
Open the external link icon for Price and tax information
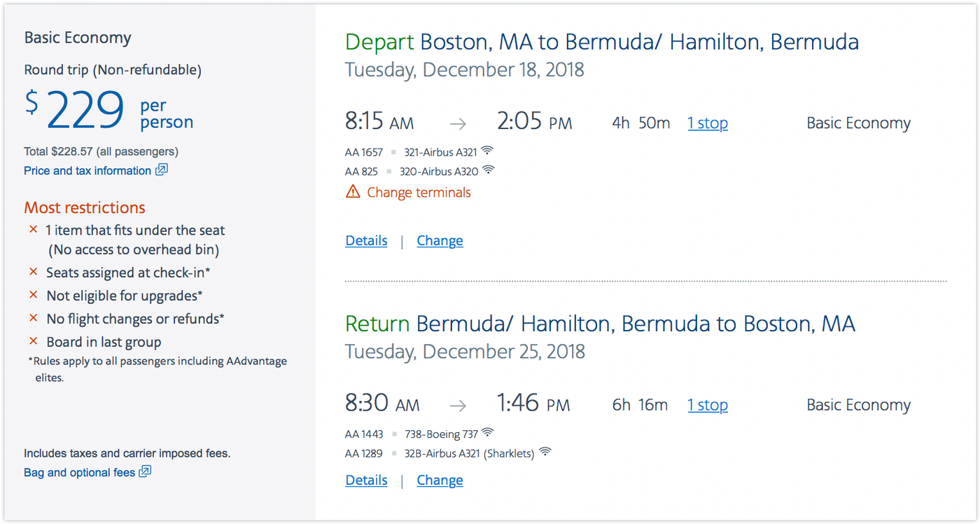[x=162, y=170]
